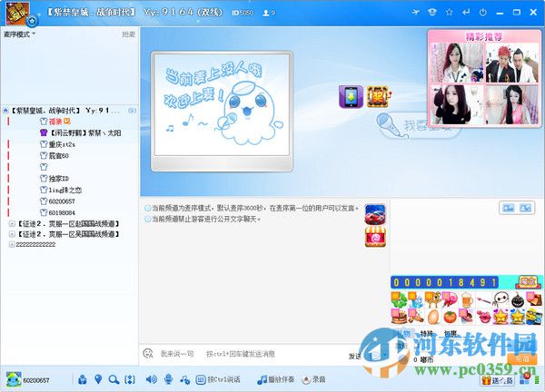Select the red-named user in channel list
Image resolution: width=545 pixels, height=392 pixels.
[55, 122]
